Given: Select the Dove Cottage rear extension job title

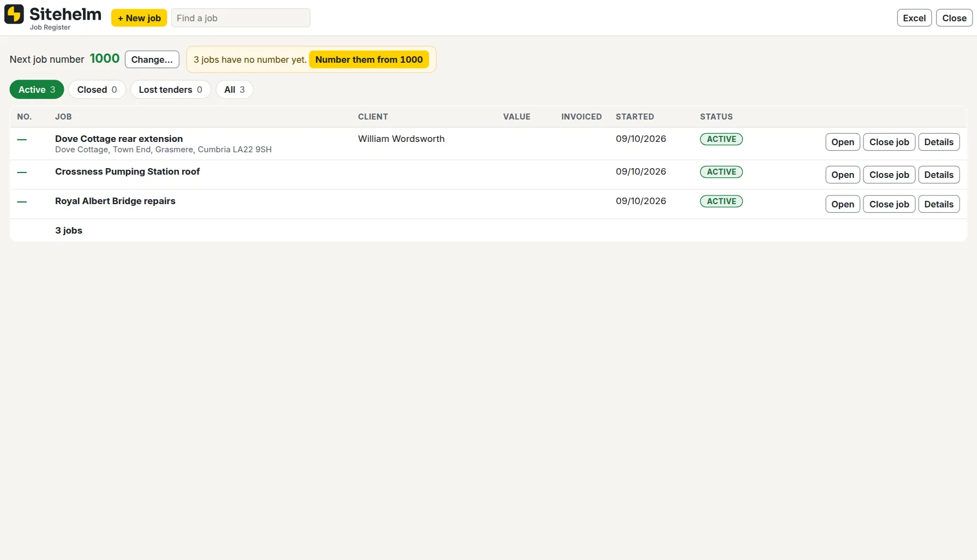Looking at the screenshot, I should (x=119, y=139).
